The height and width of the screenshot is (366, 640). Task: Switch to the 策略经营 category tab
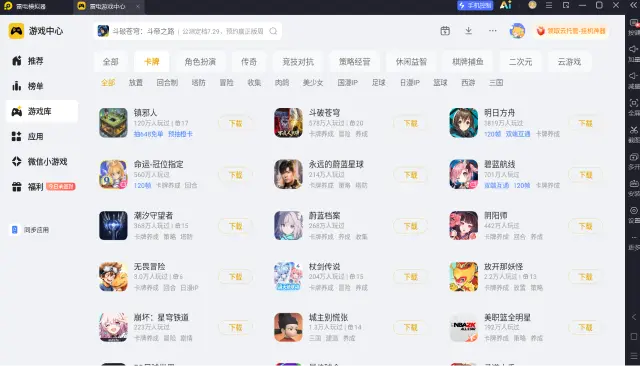tap(354, 62)
